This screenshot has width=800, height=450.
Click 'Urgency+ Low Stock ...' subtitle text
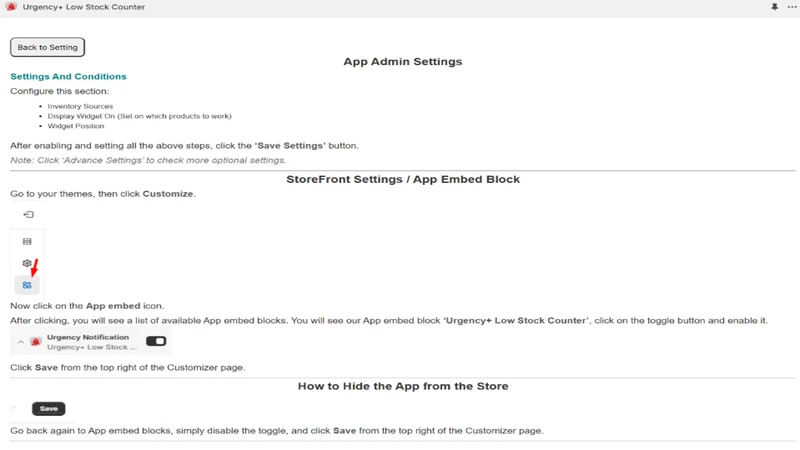tap(92, 347)
